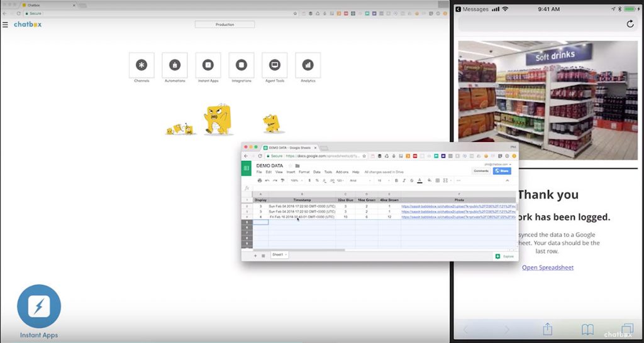The height and width of the screenshot is (343, 644).
Task: Open the Instant Apps tile in Chatbox
Action: 208,65
